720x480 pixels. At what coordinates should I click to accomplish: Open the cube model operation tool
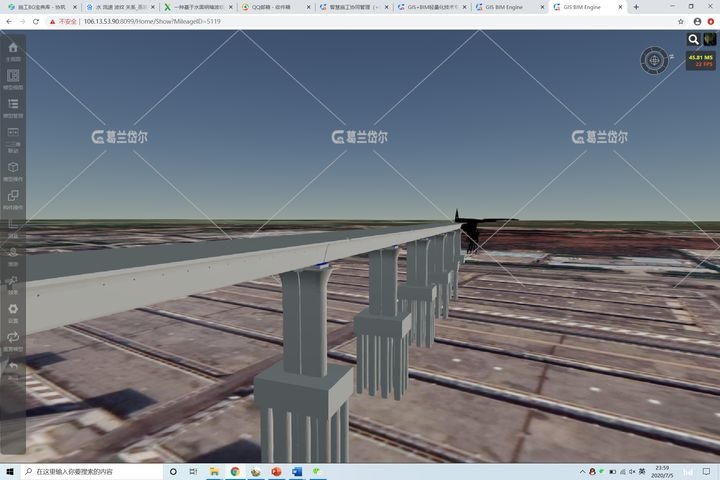pyautogui.click(x=13, y=167)
